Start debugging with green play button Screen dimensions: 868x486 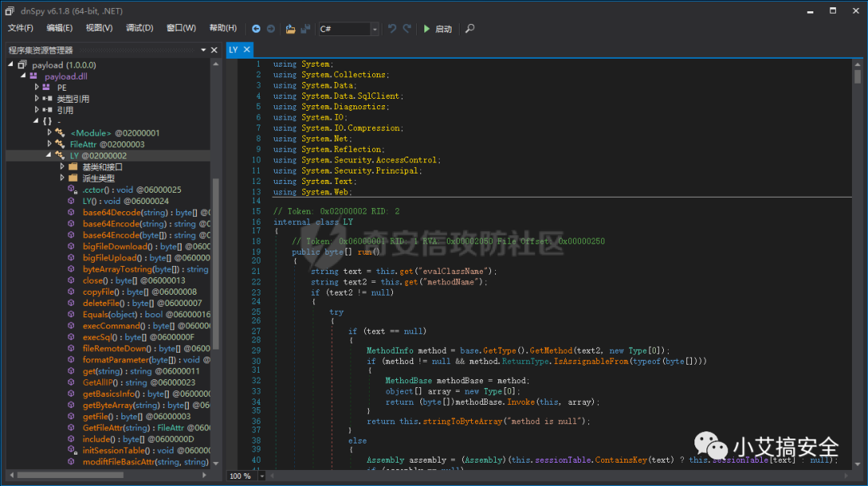tap(437, 29)
